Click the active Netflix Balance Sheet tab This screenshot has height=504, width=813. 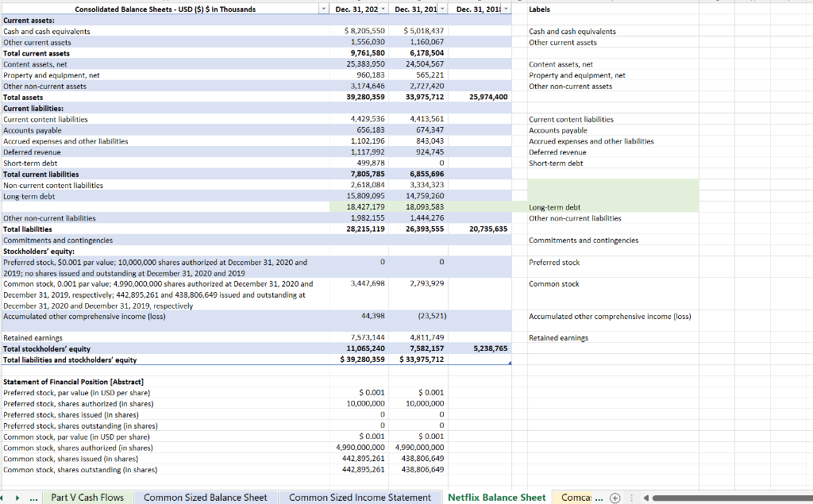point(496,497)
